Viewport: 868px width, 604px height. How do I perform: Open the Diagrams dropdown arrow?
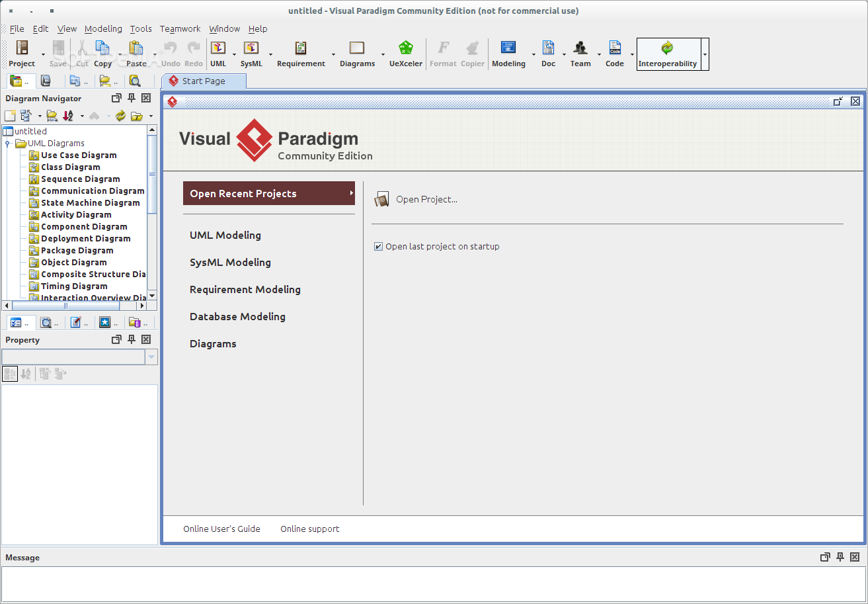[383, 55]
